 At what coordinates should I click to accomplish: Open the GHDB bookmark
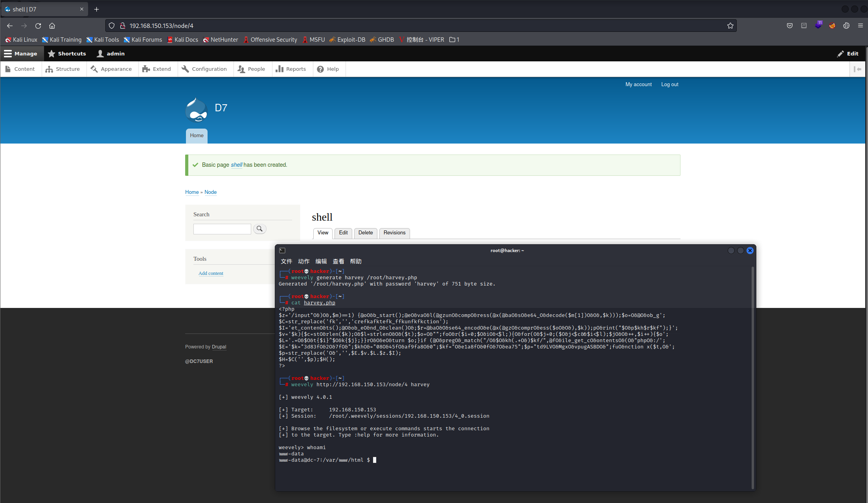click(382, 40)
